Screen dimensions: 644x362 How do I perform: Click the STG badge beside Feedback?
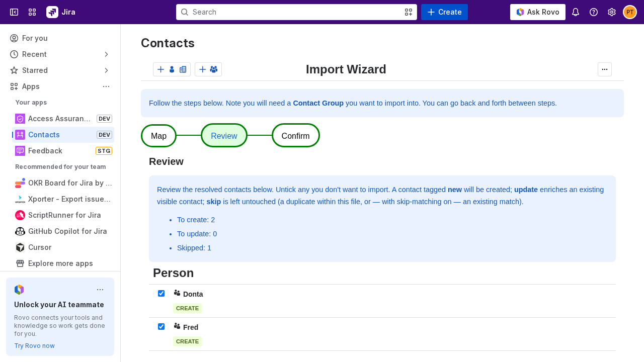tap(104, 151)
